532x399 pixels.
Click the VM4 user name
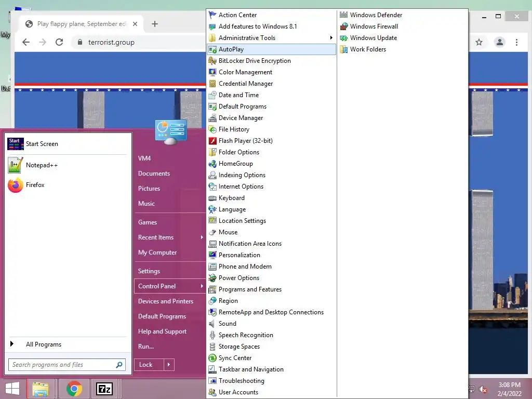click(x=144, y=158)
